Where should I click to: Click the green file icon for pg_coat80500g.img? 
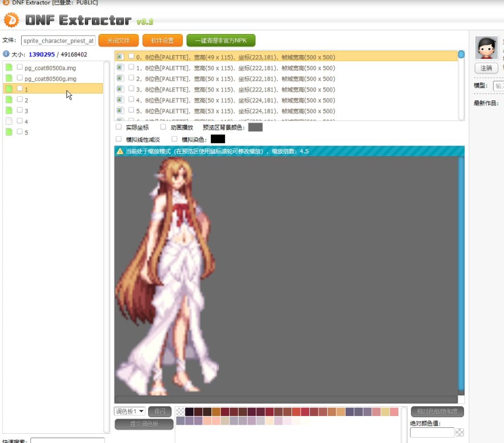pyautogui.click(x=9, y=78)
